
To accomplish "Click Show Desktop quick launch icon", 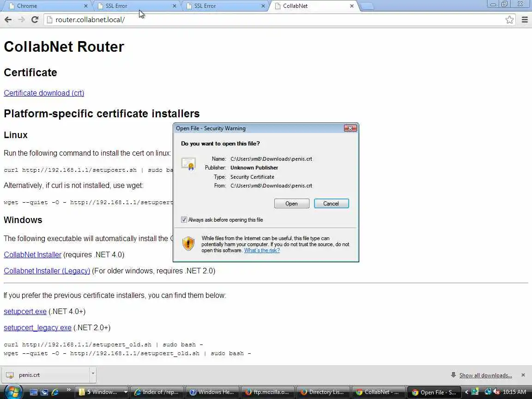I will [x=34, y=392].
